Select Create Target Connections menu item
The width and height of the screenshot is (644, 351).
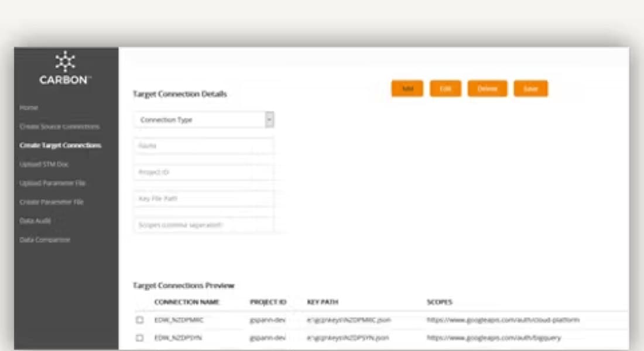click(60, 145)
